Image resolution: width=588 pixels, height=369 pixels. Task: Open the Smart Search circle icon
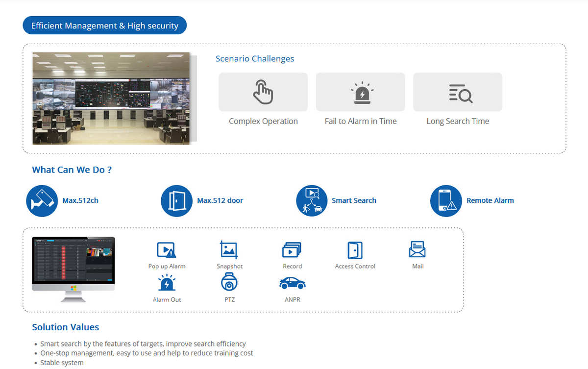point(312,201)
